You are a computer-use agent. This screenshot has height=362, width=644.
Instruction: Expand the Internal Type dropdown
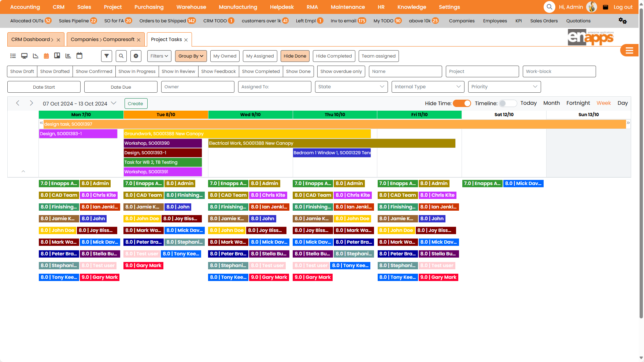click(x=428, y=86)
